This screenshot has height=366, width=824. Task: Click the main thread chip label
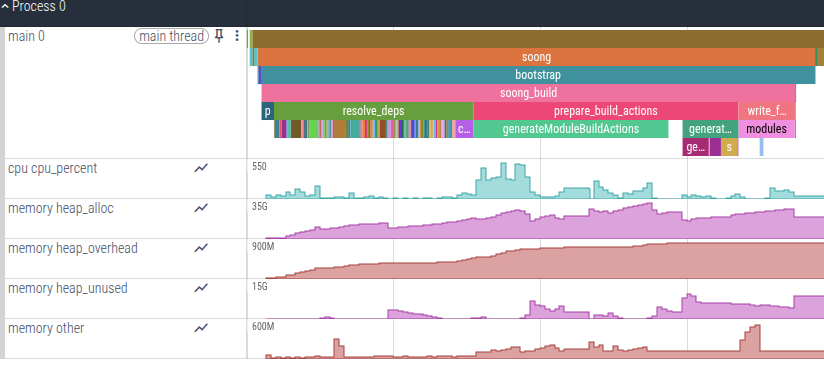171,36
